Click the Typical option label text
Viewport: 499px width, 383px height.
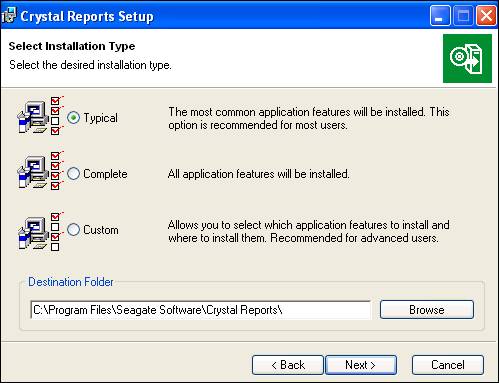(x=100, y=118)
